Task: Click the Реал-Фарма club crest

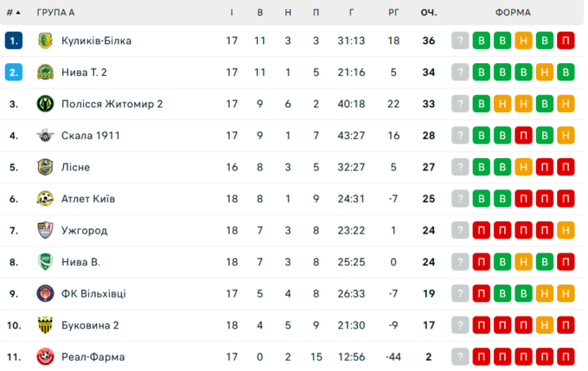Action: click(x=46, y=356)
